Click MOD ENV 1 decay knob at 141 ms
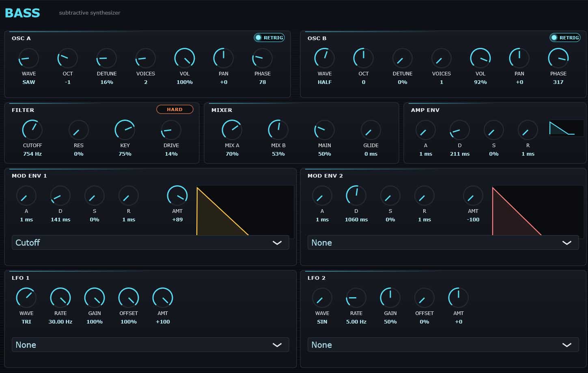This screenshot has width=588, height=373. coord(60,196)
